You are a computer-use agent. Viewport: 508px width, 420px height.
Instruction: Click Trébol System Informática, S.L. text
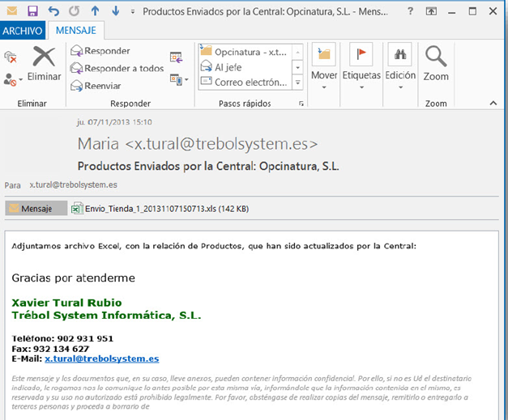pos(106,315)
